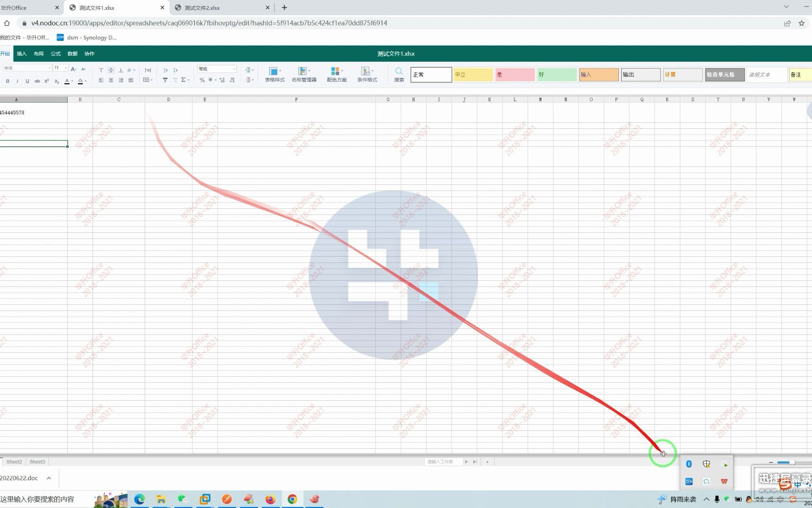Open the search tool
The height and width of the screenshot is (508, 812).
click(x=399, y=74)
